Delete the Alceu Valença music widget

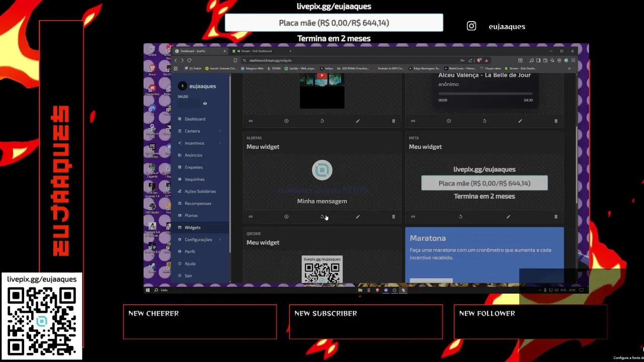(x=556, y=121)
